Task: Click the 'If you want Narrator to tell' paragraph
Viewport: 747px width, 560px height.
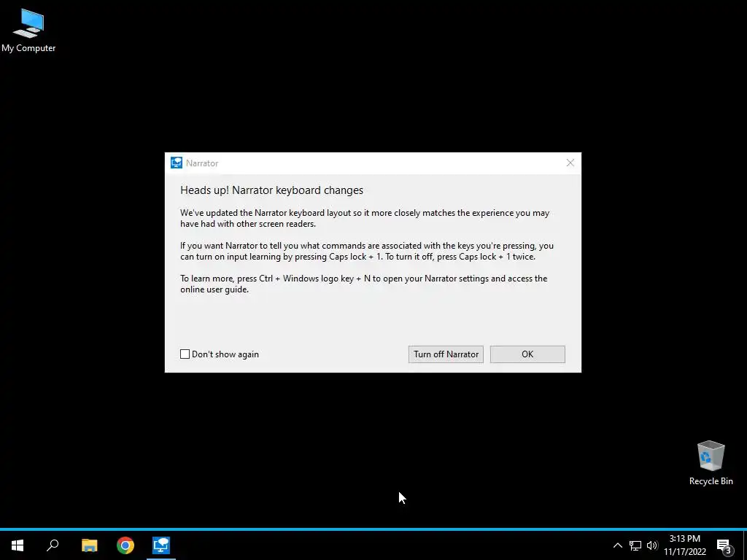Action: click(367, 251)
